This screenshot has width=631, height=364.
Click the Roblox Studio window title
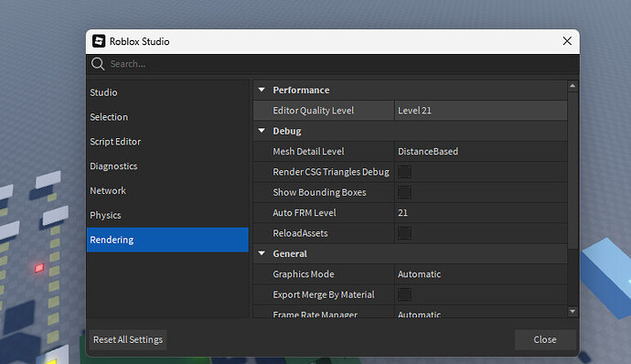point(139,41)
